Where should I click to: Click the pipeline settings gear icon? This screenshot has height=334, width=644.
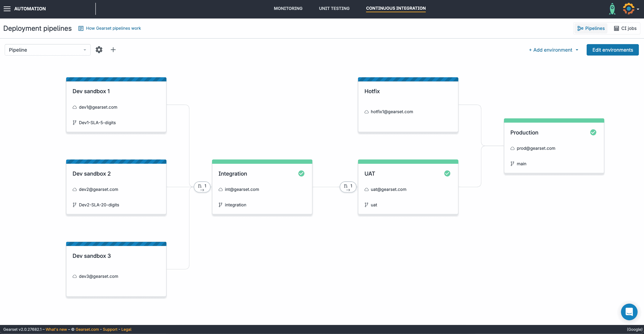99,50
